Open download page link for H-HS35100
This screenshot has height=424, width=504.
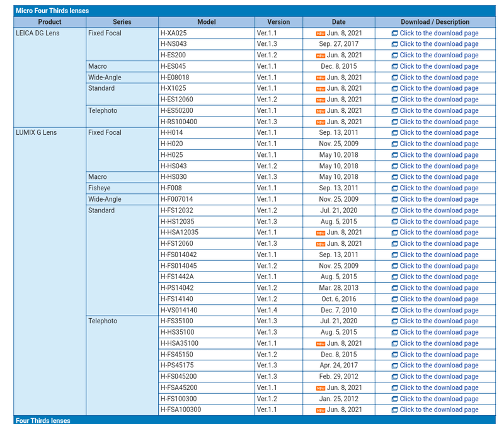coord(438,333)
